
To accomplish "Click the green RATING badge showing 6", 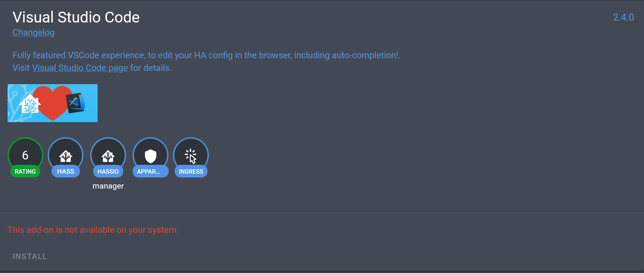I will 25,158.
